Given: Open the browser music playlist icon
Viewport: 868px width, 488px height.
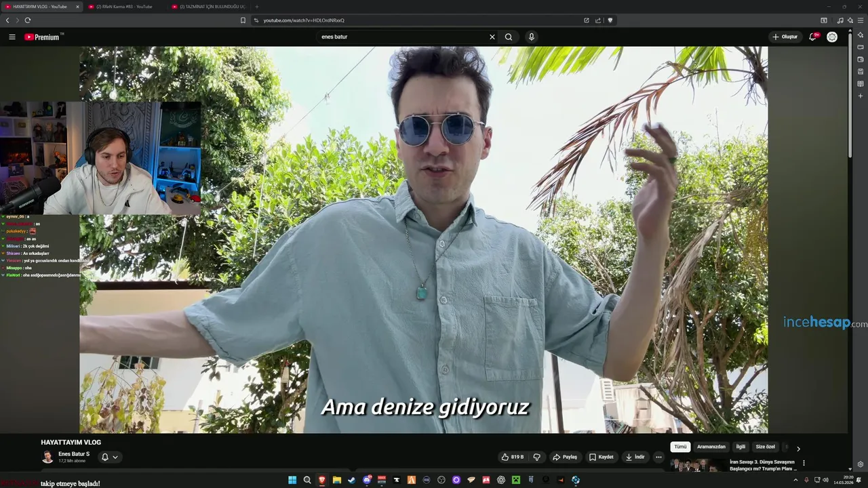Looking at the screenshot, I should click(x=840, y=20).
